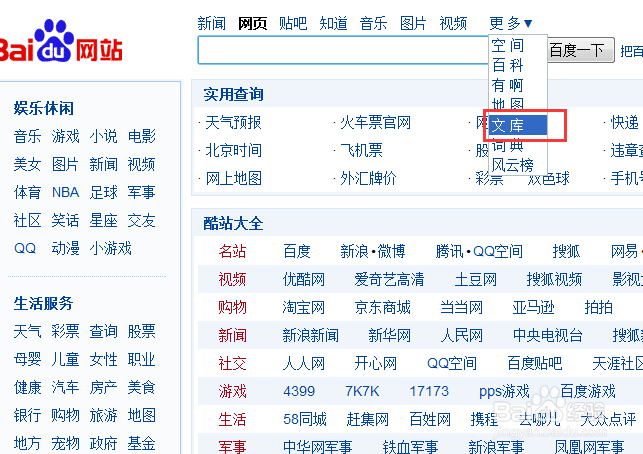The image size is (643, 454).
Task: Open the 天气预报 lookup link
Action: coord(233,123)
